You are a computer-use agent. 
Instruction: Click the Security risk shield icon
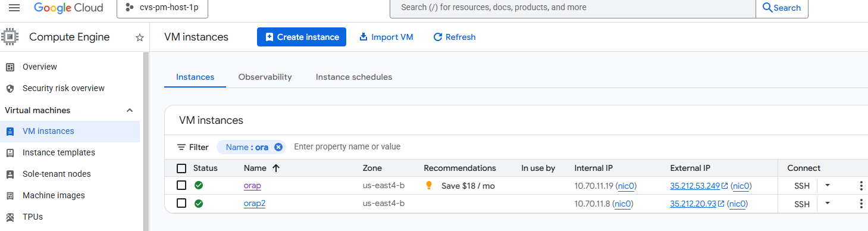10,88
